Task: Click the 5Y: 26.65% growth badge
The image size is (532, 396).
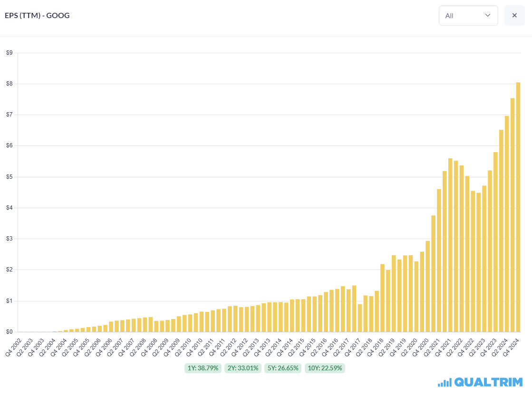Action: (283, 368)
